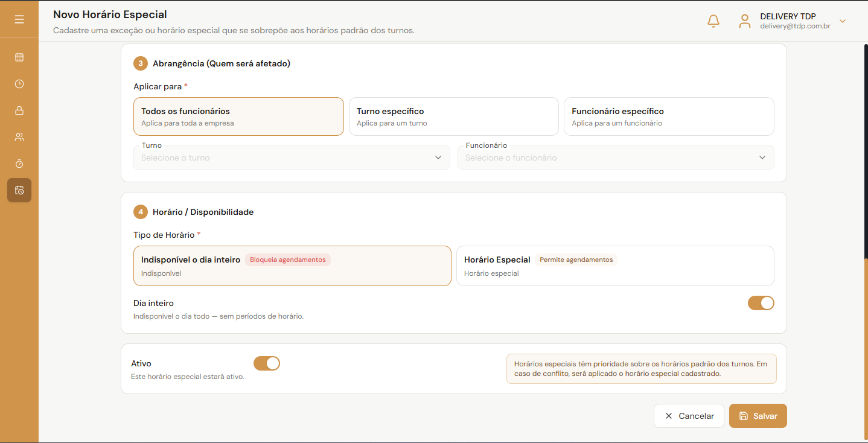
Task: Click the 'Novo Horário Especial' page title
Action: coord(110,14)
